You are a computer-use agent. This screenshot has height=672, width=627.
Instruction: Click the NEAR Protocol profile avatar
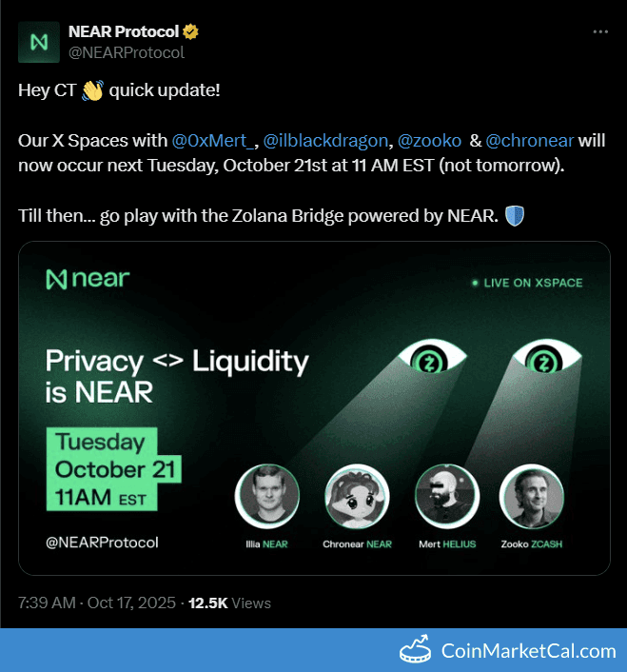[x=39, y=42]
